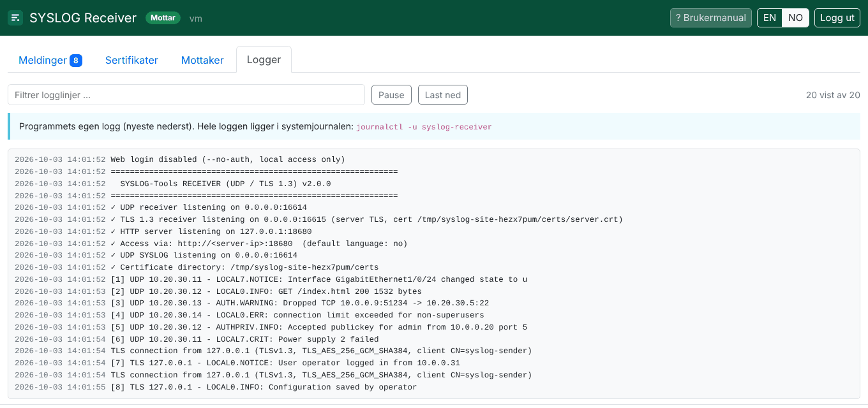868x408 pixels.
Task: Switch language to NO
Action: (795, 18)
